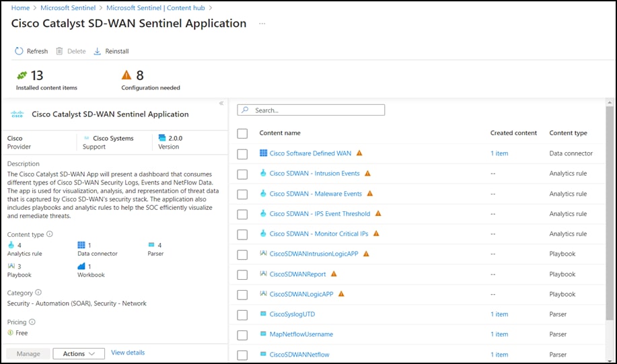Check the CiscoSDWANReport row checkbox

242,275
